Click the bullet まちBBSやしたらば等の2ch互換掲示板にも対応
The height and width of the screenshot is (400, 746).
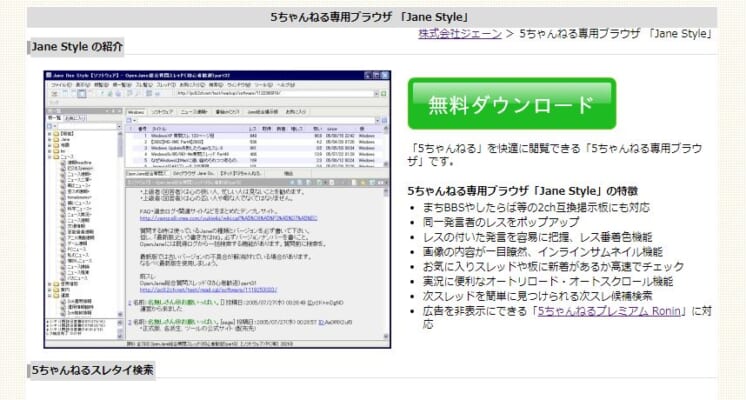[x=536, y=207]
